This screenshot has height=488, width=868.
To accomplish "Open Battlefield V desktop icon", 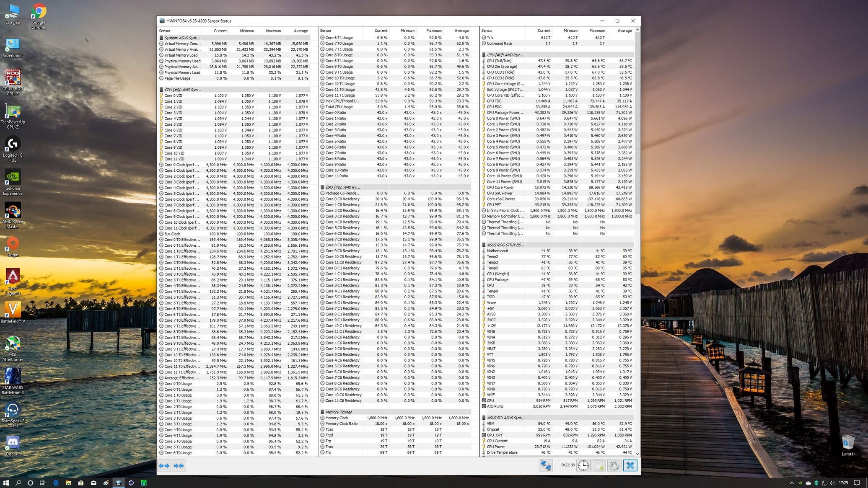I will (x=13, y=312).
